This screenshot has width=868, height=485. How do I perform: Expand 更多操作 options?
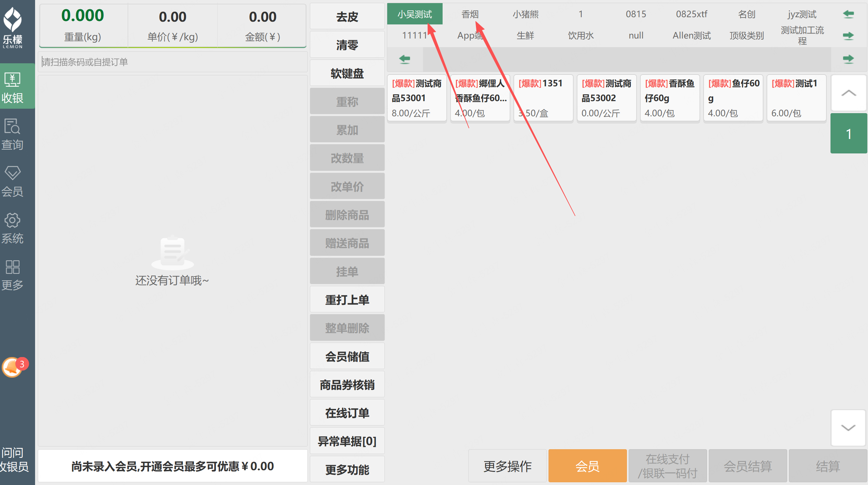507,466
